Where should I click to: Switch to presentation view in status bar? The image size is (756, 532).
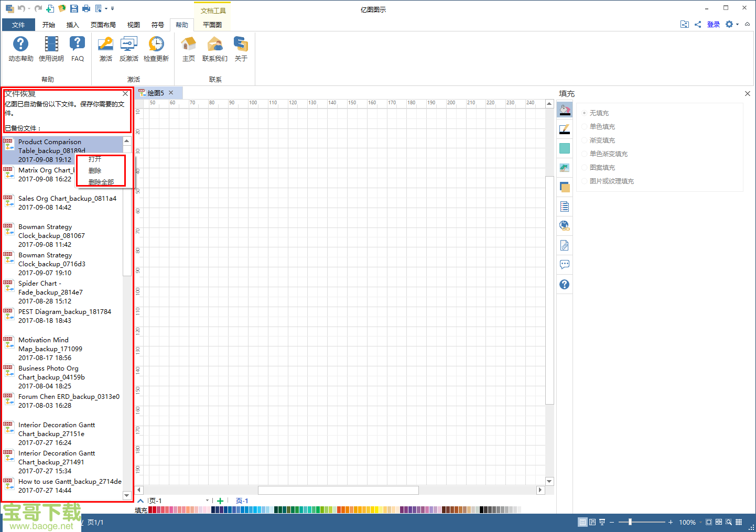(602, 522)
